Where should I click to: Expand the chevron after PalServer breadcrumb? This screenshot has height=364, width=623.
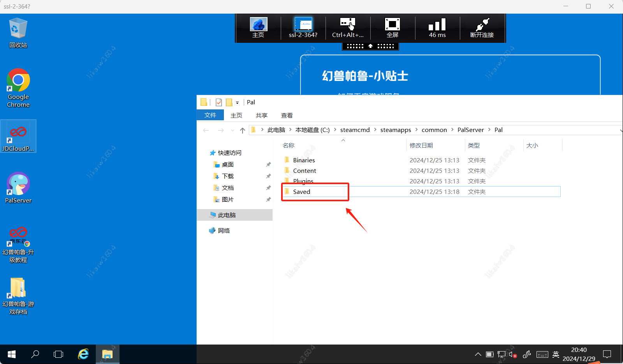tap(489, 130)
